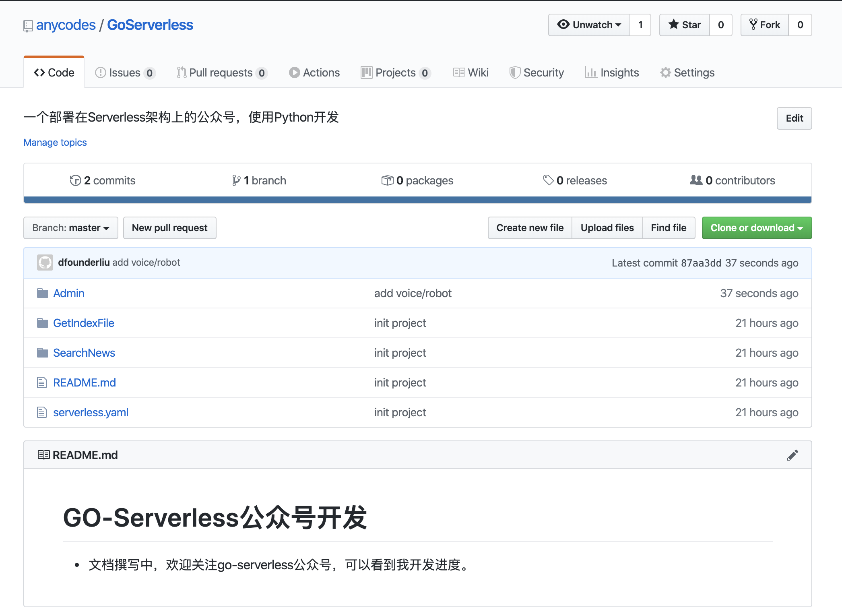The height and width of the screenshot is (616, 842).
Task: Open the Clone or download dropdown
Action: coord(756,228)
